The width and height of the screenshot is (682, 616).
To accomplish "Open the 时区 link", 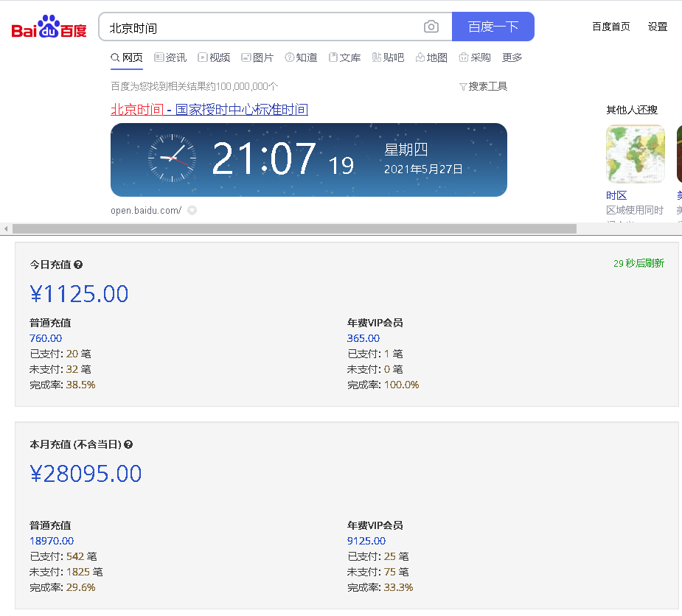I will point(616,195).
